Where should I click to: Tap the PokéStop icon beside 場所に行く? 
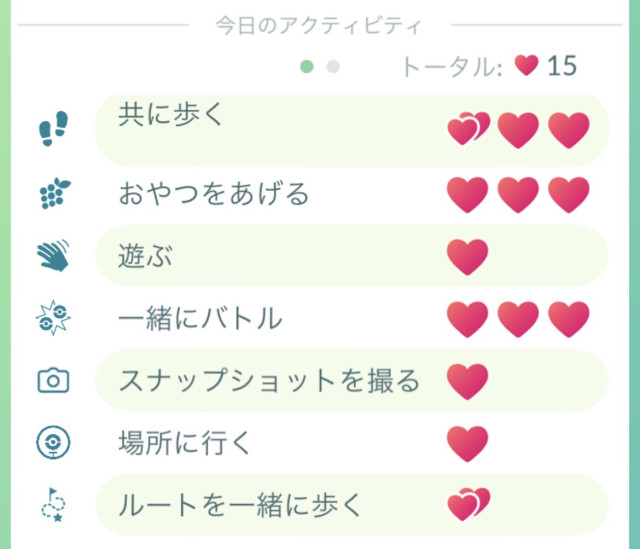click(53, 442)
